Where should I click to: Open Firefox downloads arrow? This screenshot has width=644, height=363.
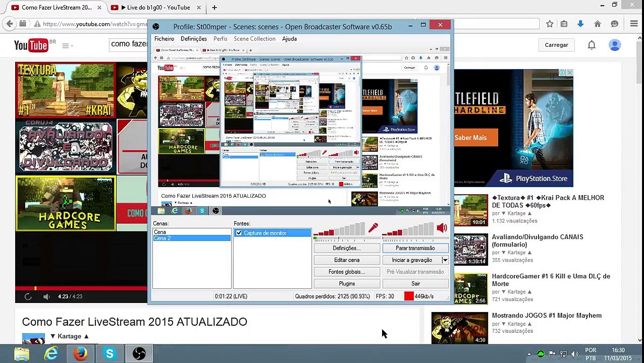tap(580, 24)
